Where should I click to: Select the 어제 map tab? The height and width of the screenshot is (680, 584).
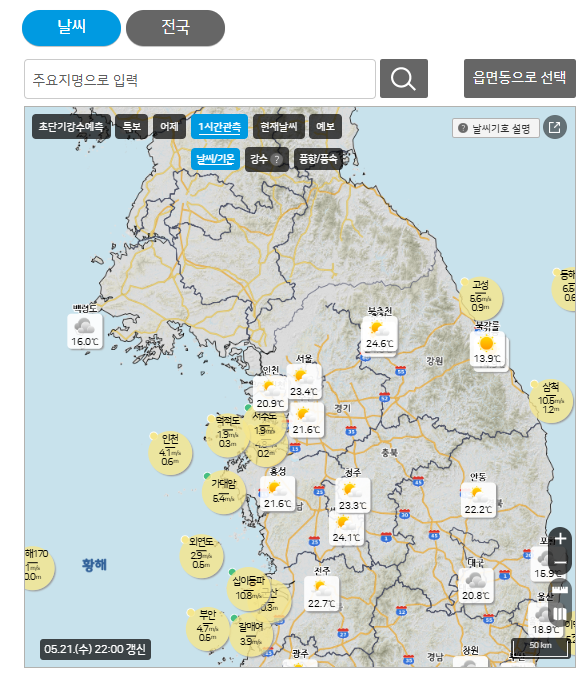point(170,127)
